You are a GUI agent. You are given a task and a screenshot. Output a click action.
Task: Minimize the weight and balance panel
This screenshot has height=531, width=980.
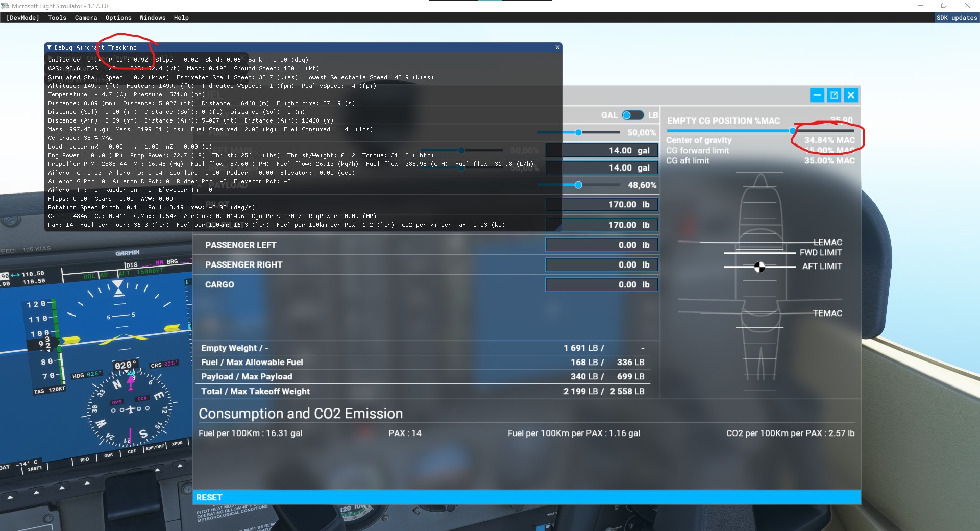click(x=817, y=95)
